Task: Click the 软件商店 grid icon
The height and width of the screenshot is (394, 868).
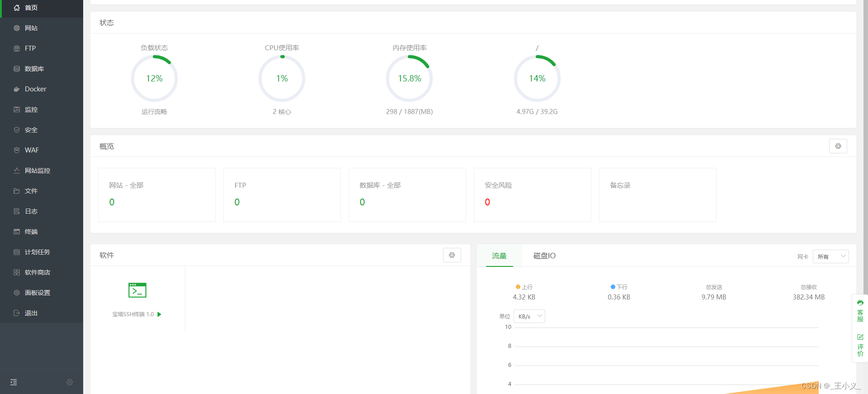Action: [17, 272]
